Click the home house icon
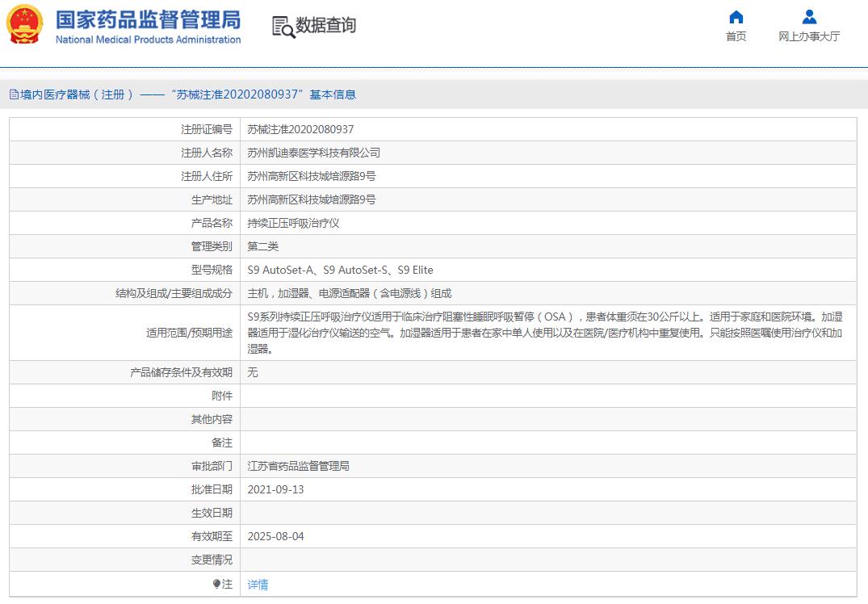Screen dimensions: 868x604 [x=736, y=17]
